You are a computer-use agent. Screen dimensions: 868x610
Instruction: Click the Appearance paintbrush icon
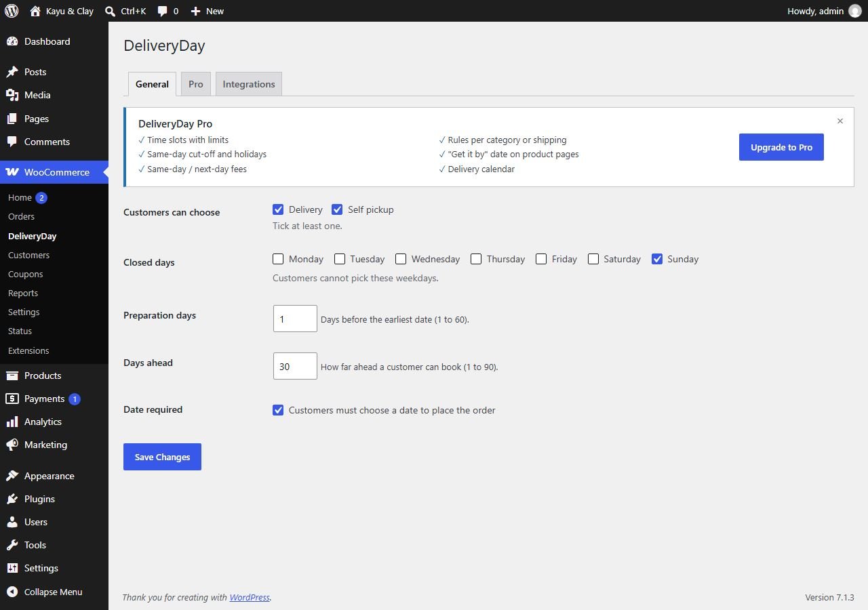(12, 476)
